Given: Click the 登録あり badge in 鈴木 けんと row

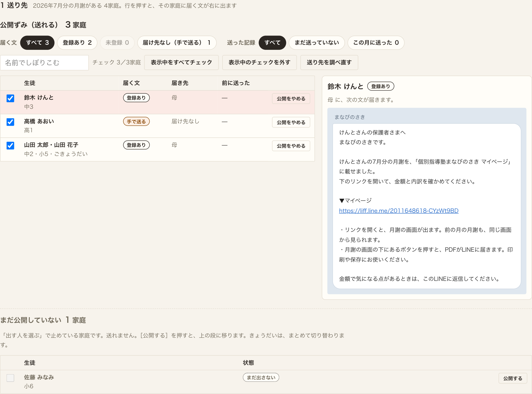Looking at the screenshot, I should point(136,98).
